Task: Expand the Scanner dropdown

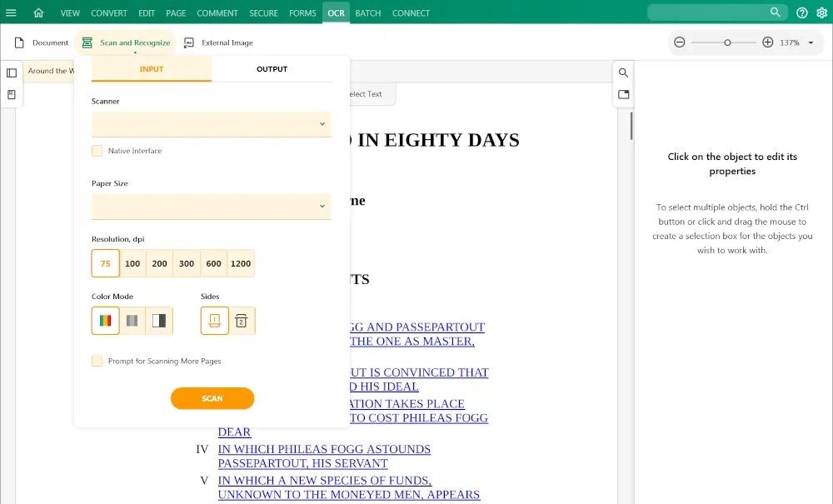Action: 211,124
